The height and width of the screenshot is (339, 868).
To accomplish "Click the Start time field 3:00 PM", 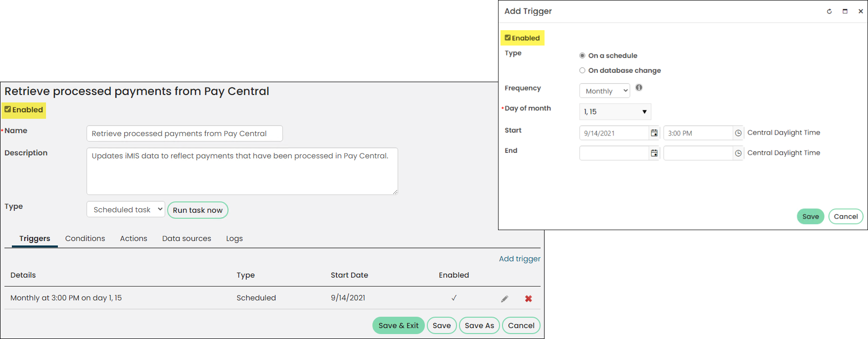I will pos(698,133).
